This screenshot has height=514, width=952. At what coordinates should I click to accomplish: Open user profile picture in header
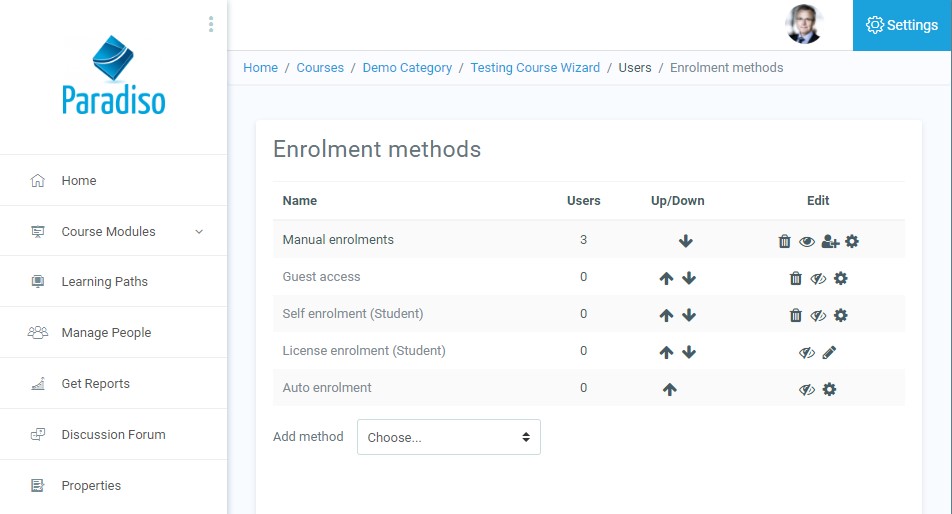pyautogui.click(x=803, y=25)
